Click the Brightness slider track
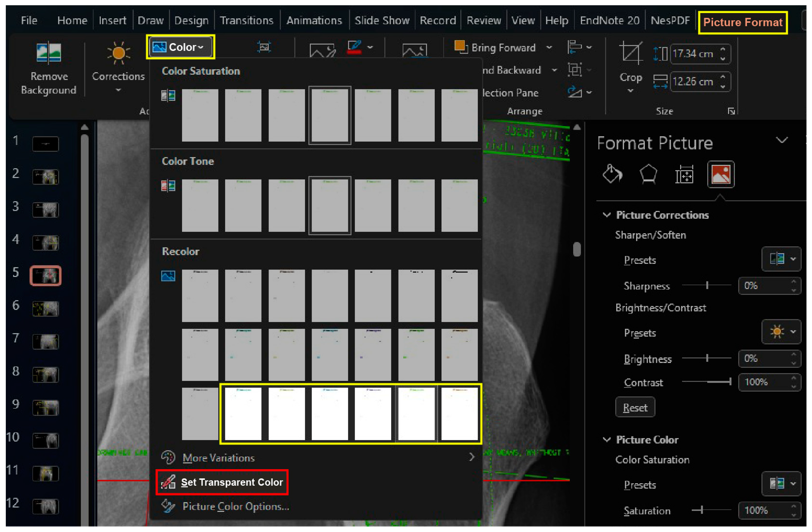The height and width of the screenshot is (532, 812). pos(706,358)
